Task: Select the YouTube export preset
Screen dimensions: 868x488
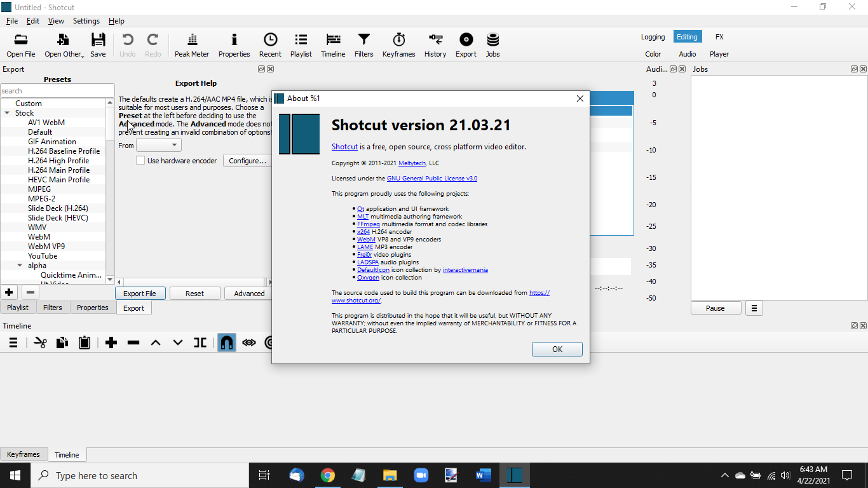Action: (x=43, y=256)
